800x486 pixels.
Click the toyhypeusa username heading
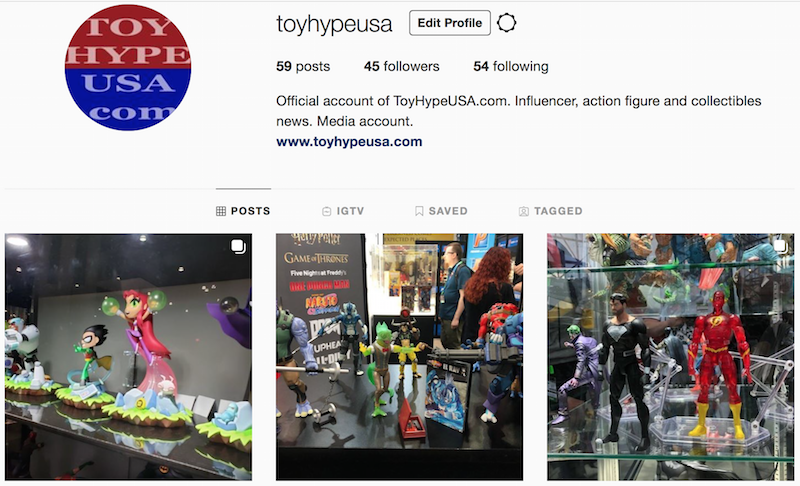click(334, 24)
